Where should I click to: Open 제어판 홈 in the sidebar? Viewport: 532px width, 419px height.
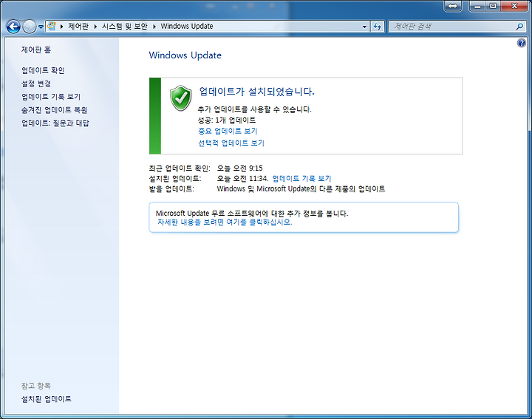click(36, 50)
